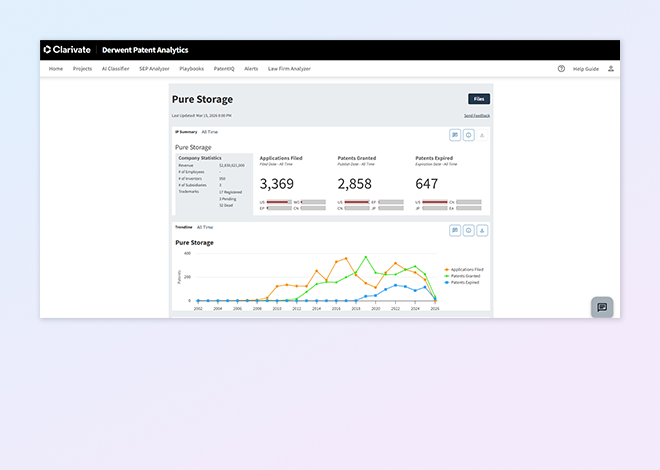Viewport: 660px width, 470px height.
Task: Open the help question-mark icon
Action: point(561,69)
